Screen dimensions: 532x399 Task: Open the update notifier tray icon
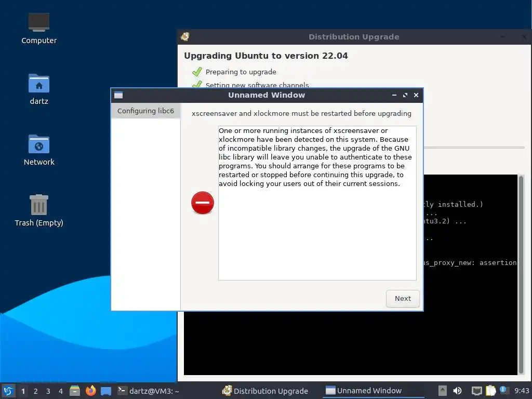pyautogui.click(x=504, y=390)
